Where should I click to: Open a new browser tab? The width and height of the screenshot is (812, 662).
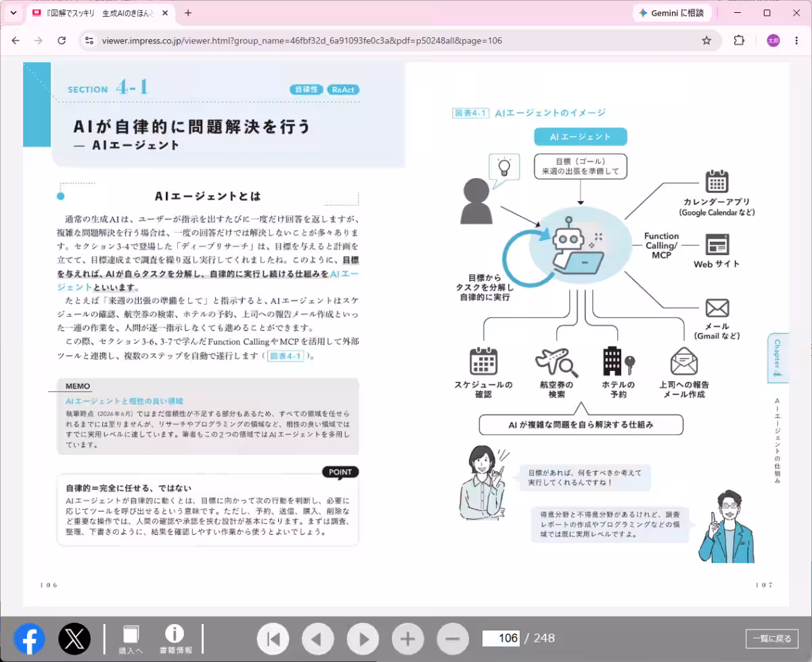pos(188,13)
